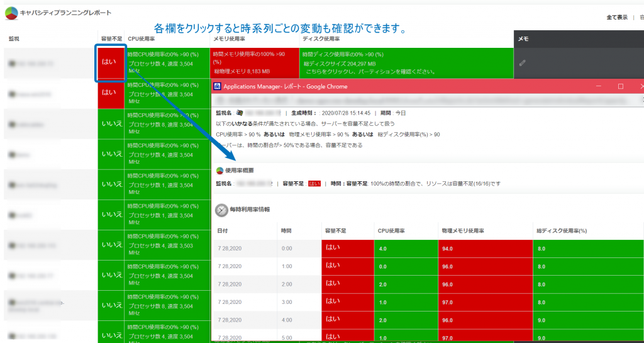This screenshot has width=644, height=343.
Task: Click the ディスク使用率 column header
Action: point(321,39)
